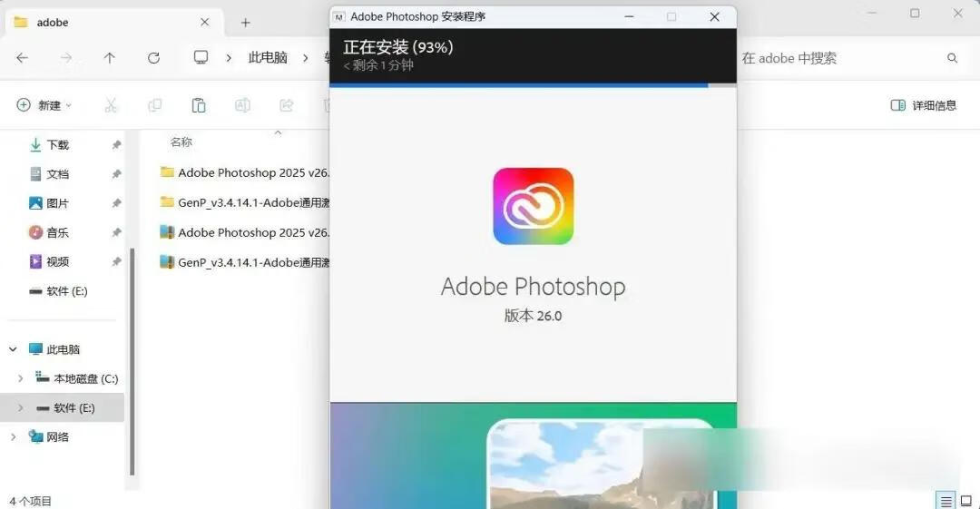Sort by the 名称 column header
Viewport: 980px width, 509px height.
tap(181, 142)
